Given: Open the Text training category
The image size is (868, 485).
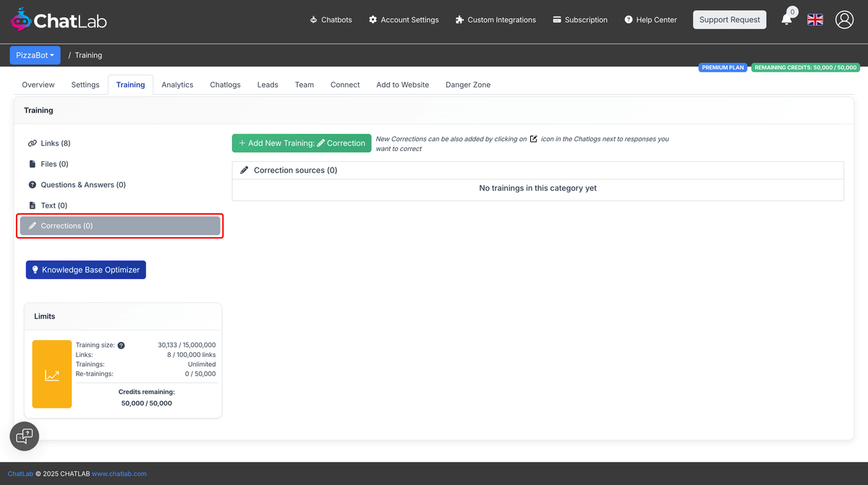Looking at the screenshot, I should [52, 205].
